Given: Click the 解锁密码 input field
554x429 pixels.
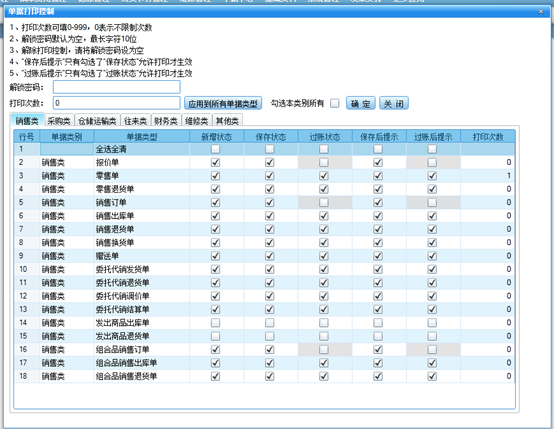Looking at the screenshot, I should tap(117, 87).
